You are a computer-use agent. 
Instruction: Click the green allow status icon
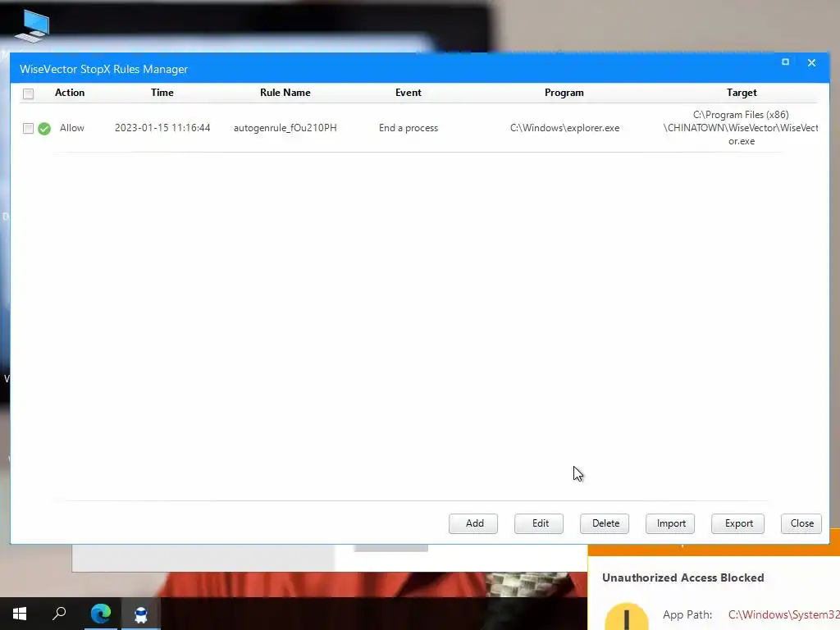44,129
